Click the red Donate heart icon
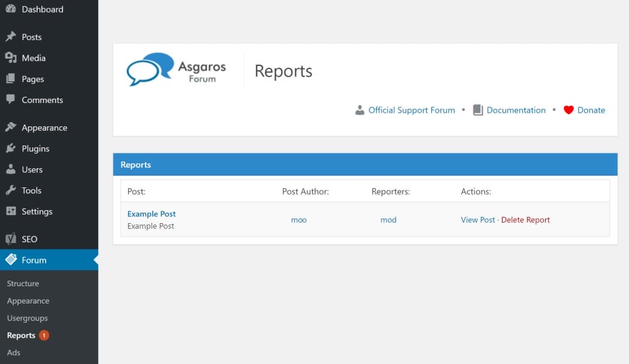The image size is (629, 364). click(568, 110)
